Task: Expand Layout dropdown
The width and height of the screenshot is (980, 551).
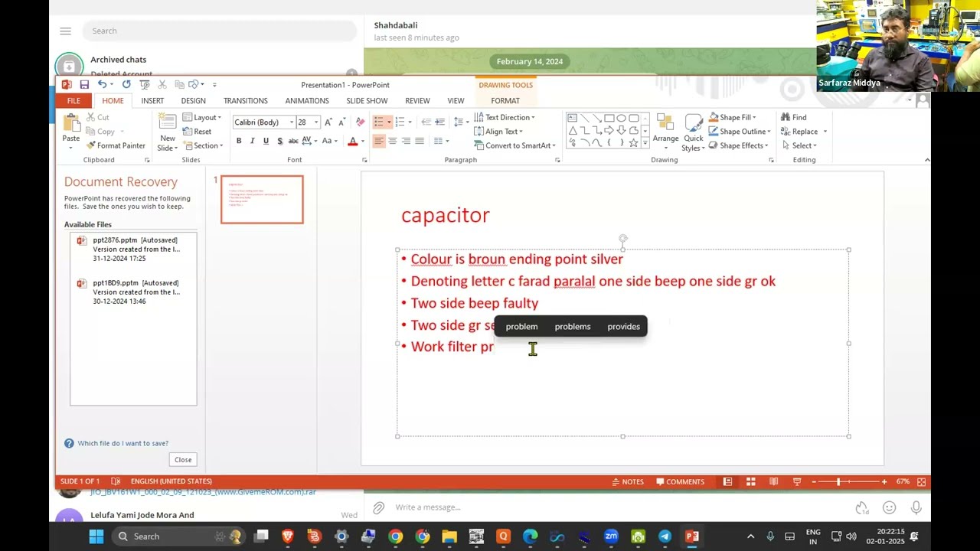Action: [x=202, y=117]
